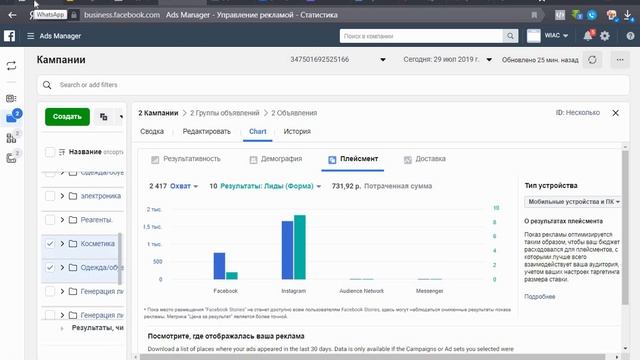Switch to the Сводка tab
Screen dimensions: 640x360
tap(152, 131)
